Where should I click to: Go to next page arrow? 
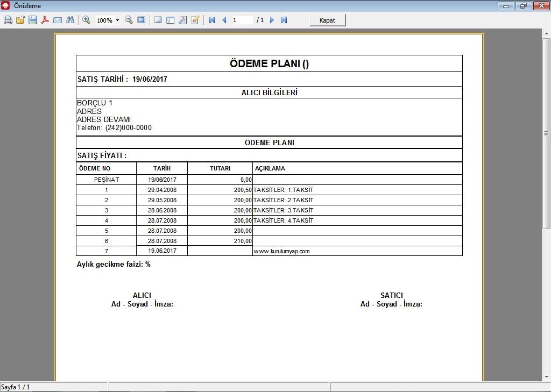point(272,20)
